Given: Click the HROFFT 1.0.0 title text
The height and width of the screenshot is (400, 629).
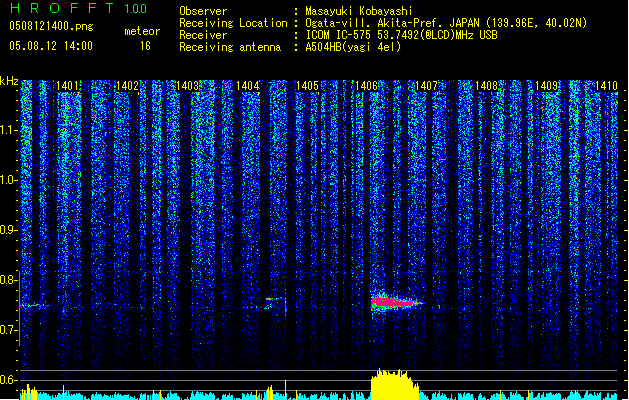Looking at the screenshot, I should 79,8.
